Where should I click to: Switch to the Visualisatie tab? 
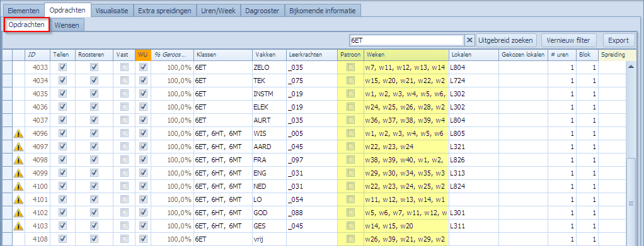(112, 11)
